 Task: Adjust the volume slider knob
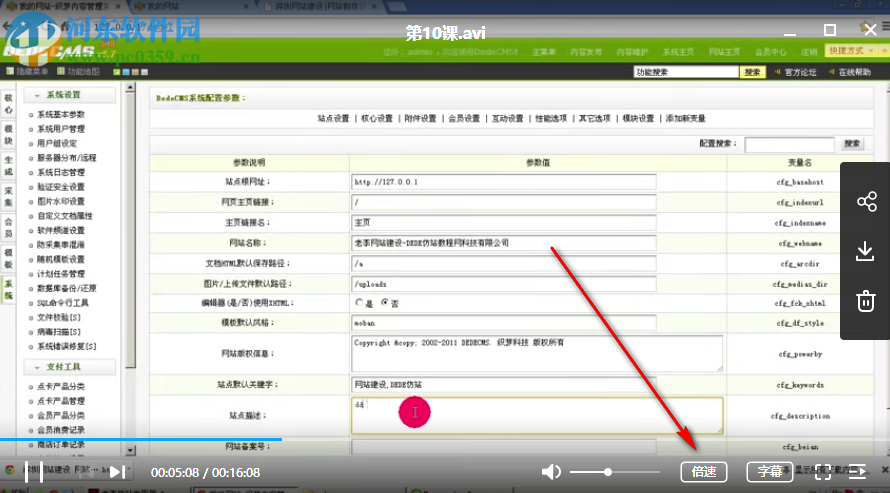pyautogui.click(x=608, y=472)
